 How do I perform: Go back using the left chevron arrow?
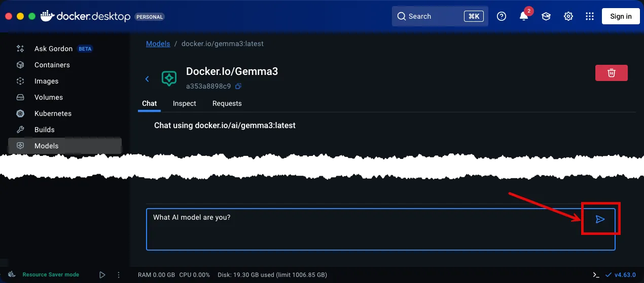(148, 78)
